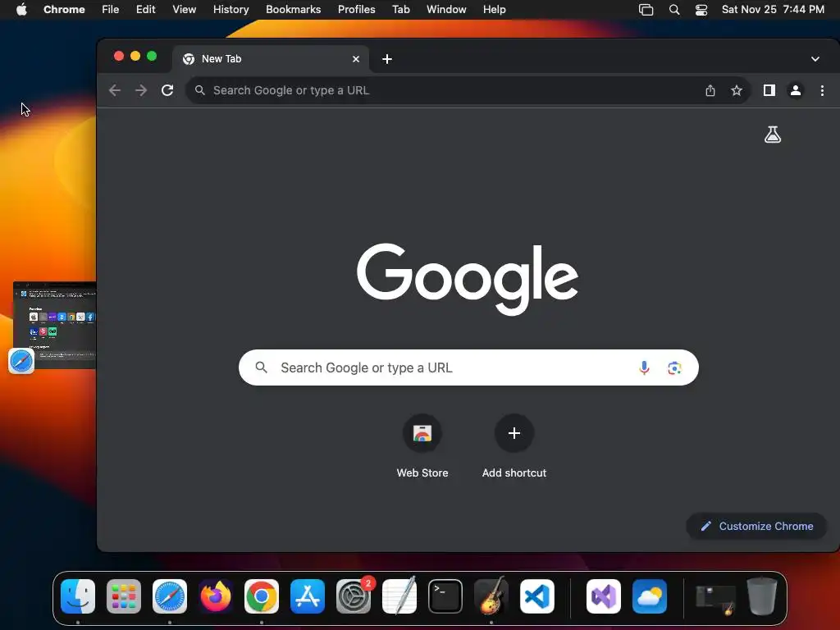This screenshot has width=840, height=630.
Task: Open a new tab with plus button
Action: pos(387,59)
